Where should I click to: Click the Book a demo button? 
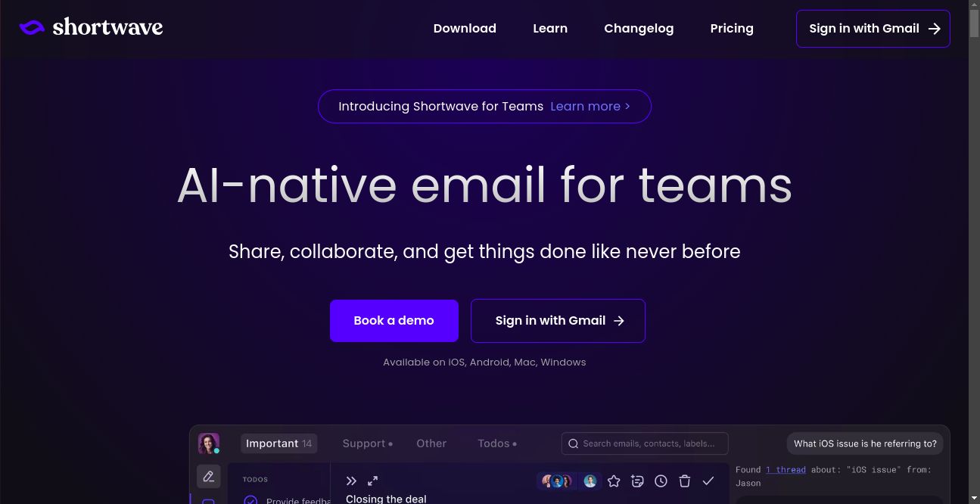394,321
